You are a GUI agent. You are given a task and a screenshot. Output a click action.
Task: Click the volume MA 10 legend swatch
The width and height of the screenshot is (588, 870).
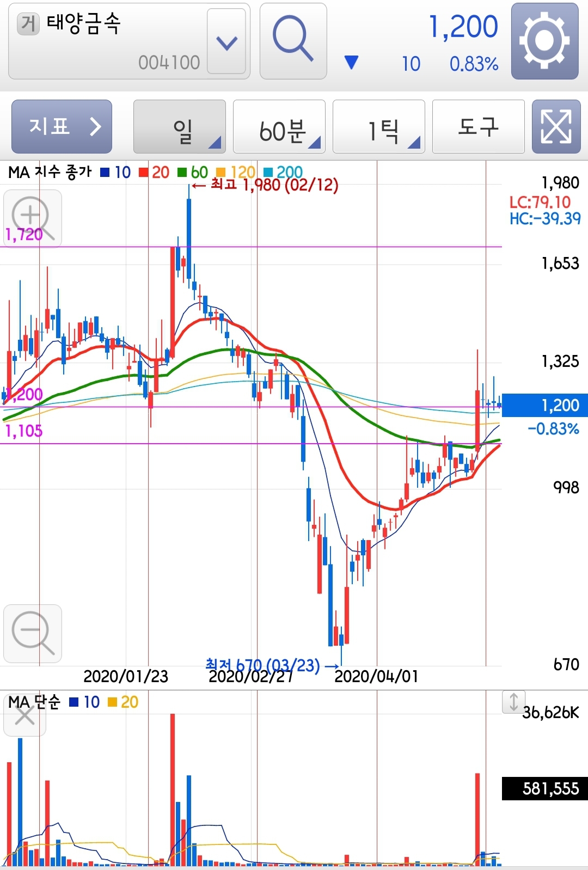pyautogui.click(x=74, y=702)
